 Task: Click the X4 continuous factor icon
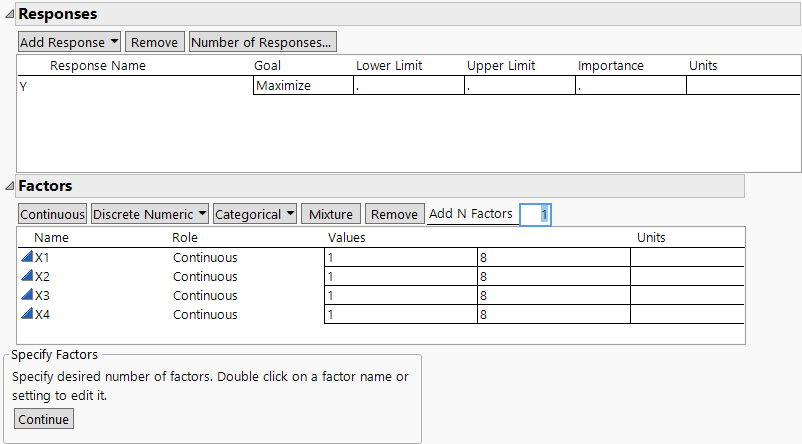point(27,315)
